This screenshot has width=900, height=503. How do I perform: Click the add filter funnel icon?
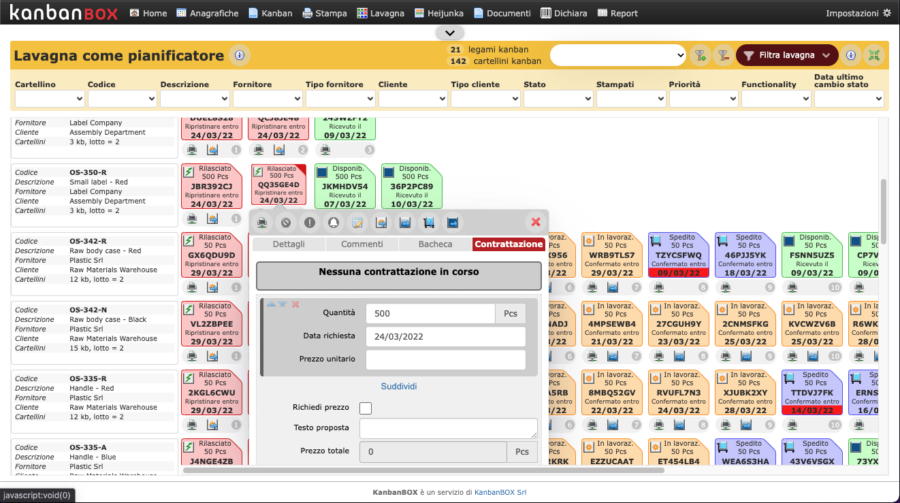[699, 56]
